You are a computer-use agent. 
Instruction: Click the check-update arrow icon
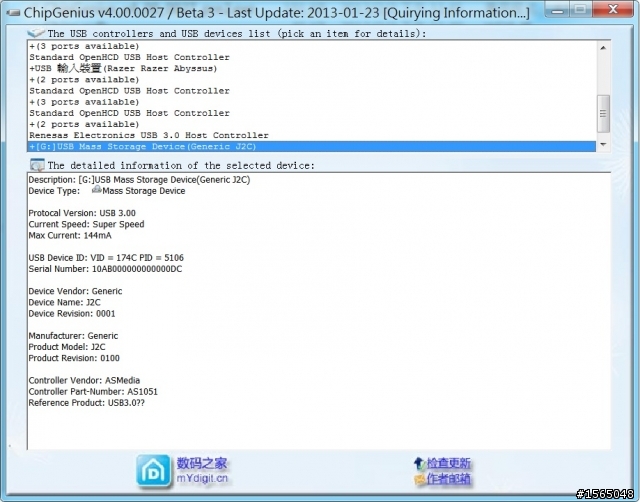(419, 463)
